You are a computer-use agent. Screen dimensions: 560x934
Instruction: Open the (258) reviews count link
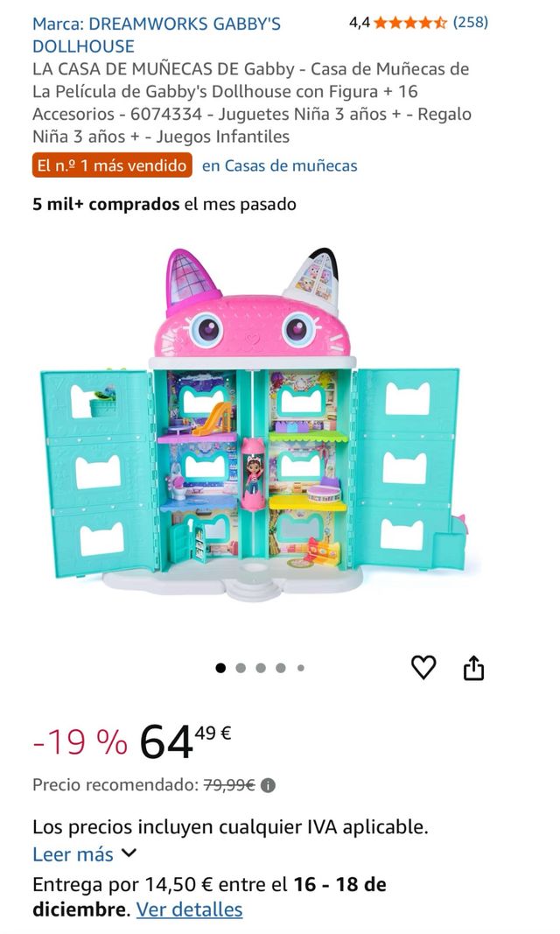point(470,23)
